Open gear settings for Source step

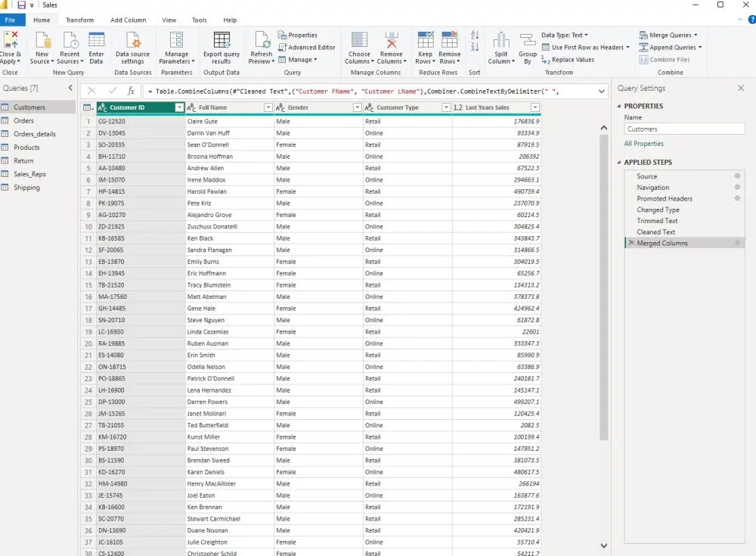tap(737, 176)
